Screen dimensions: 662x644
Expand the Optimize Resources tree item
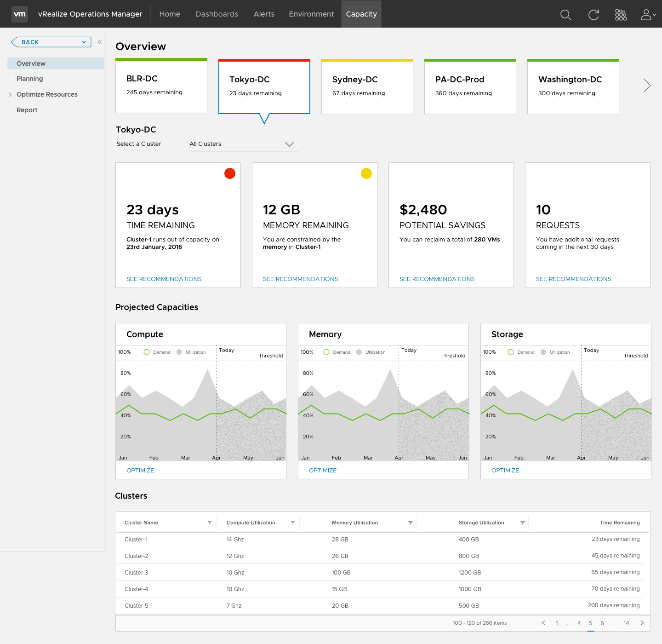(x=10, y=95)
